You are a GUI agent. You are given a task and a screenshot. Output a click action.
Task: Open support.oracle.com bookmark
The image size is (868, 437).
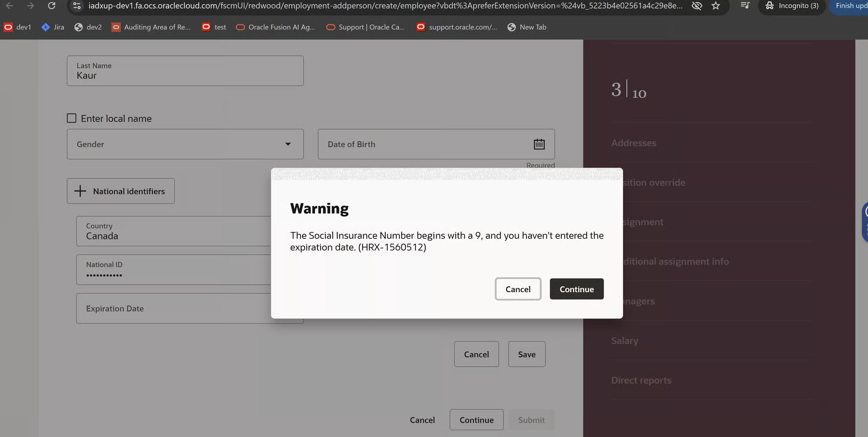point(457,27)
